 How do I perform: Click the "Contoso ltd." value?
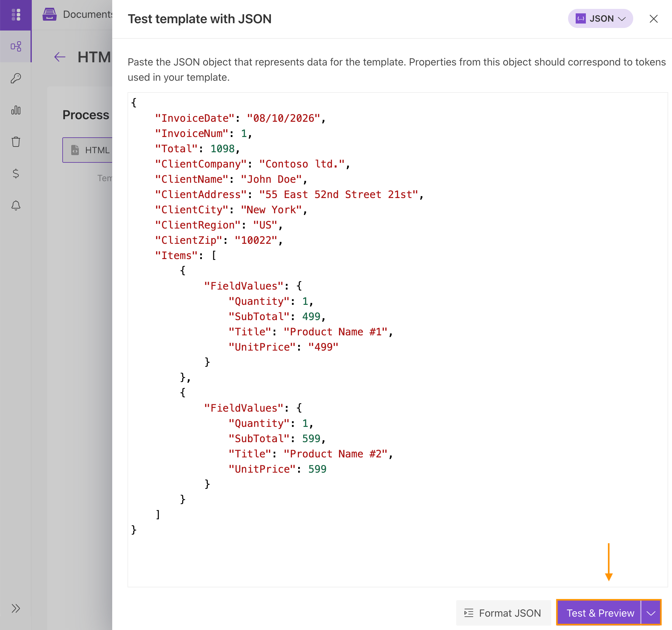click(x=302, y=164)
